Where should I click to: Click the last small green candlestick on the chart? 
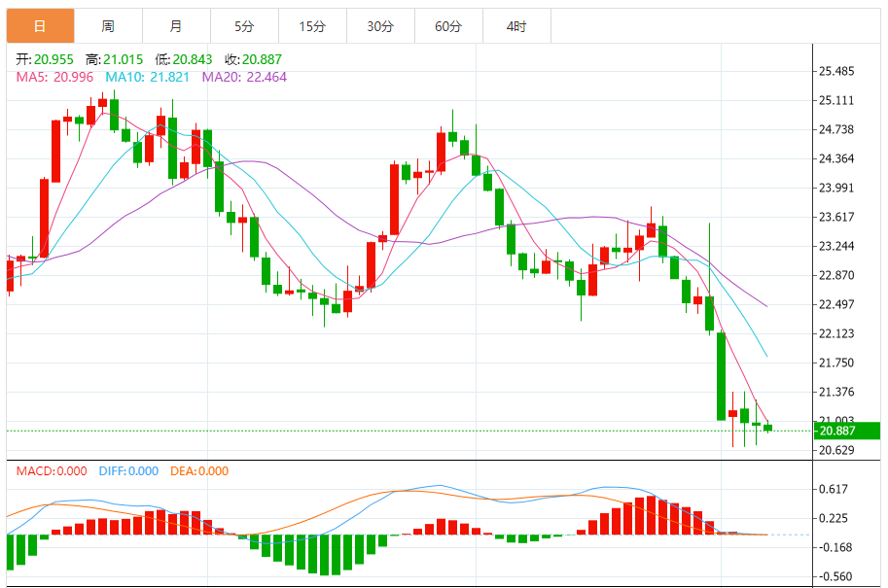point(768,428)
